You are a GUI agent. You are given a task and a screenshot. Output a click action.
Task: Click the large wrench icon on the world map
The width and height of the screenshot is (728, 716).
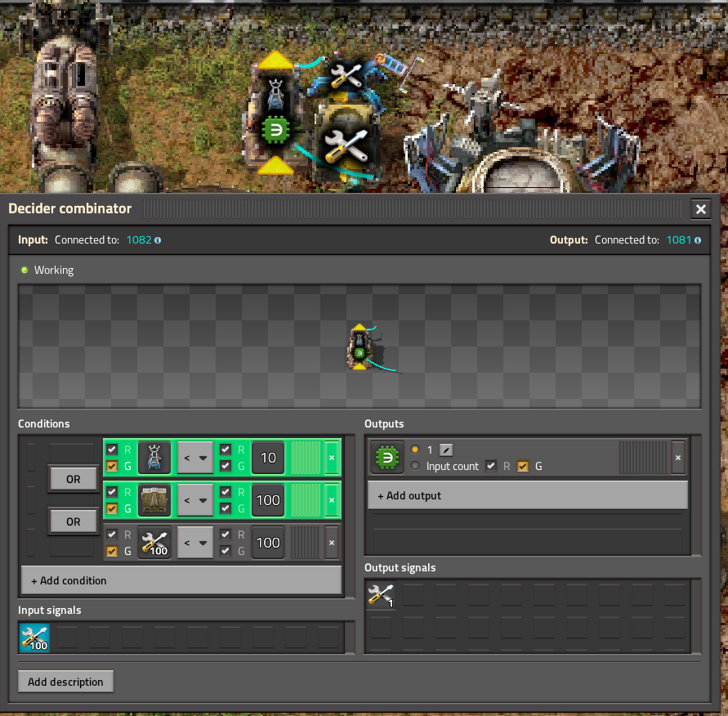(346, 146)
